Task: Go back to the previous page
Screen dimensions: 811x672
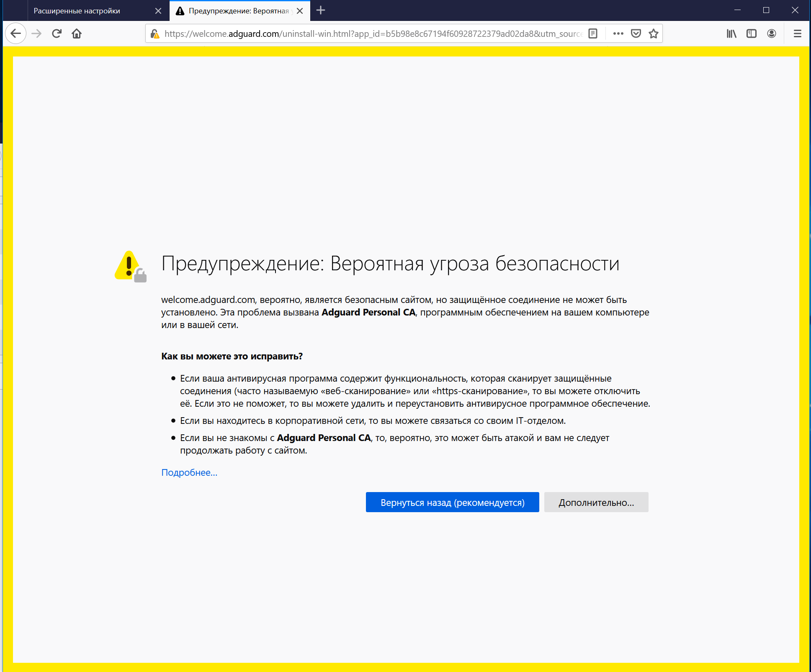Action: [x=16, y=33]
